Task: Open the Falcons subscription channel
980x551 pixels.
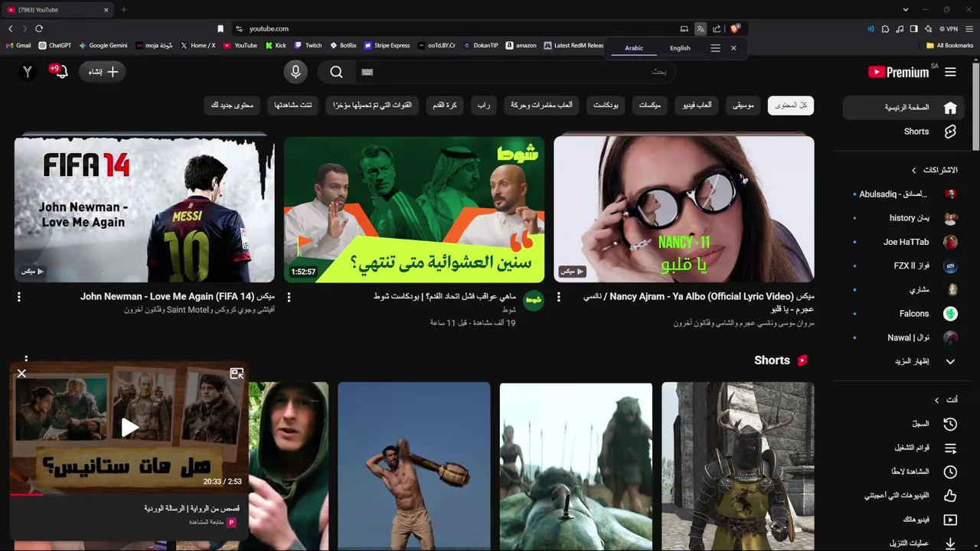Action: [904, 314]
